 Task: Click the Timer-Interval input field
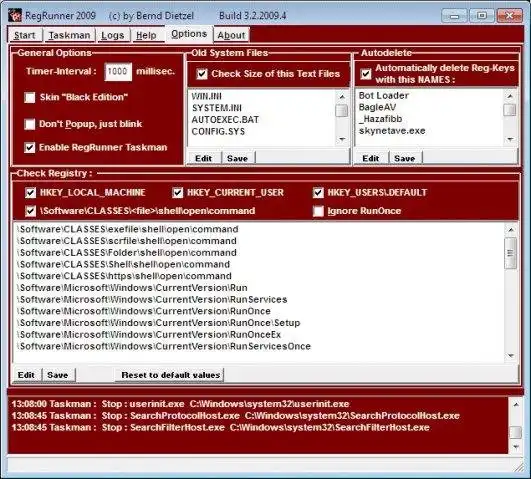pos(118,71)
